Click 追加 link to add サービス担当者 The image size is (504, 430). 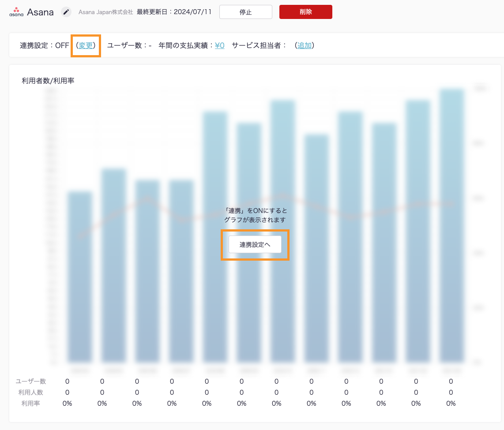point(304,45)
